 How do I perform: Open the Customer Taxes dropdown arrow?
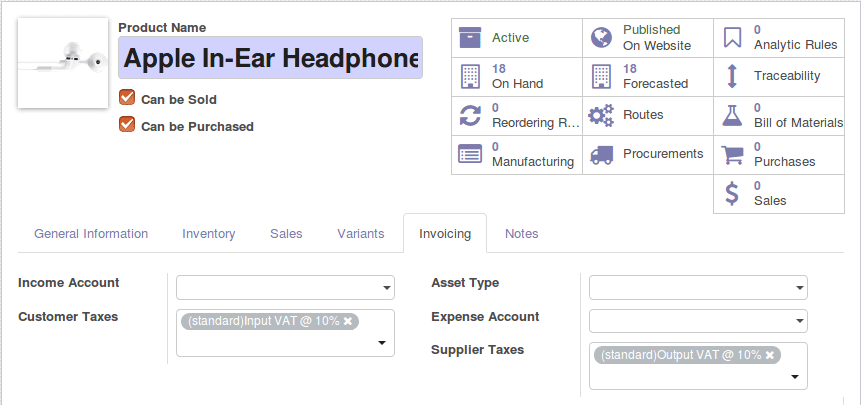[x=382, y=344]
